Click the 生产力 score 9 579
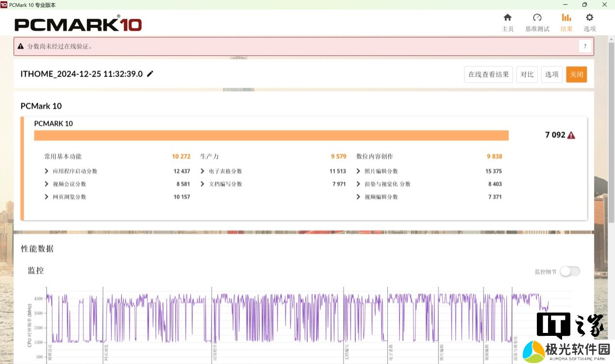This screenshot has height=364, width=615. click(339, 156)
